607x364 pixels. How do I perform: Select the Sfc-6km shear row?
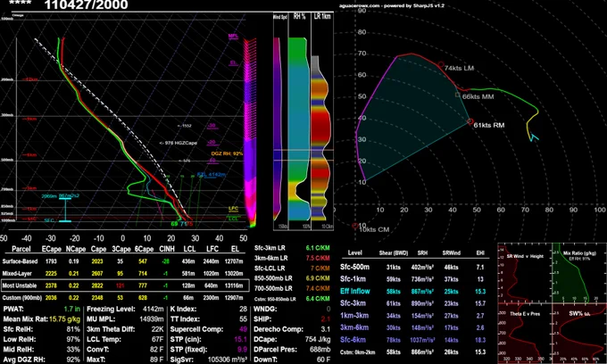click(413, 340)
